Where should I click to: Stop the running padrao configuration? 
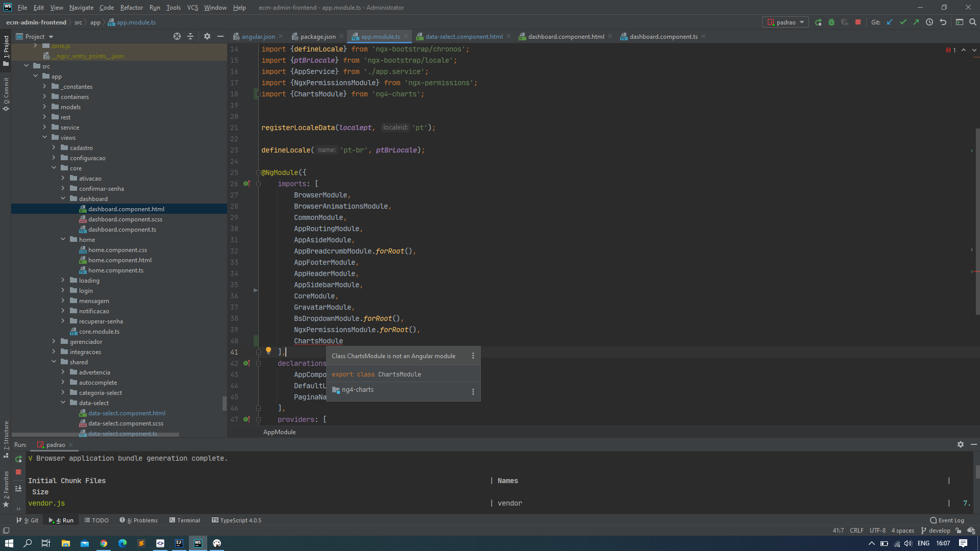[858, 22]
